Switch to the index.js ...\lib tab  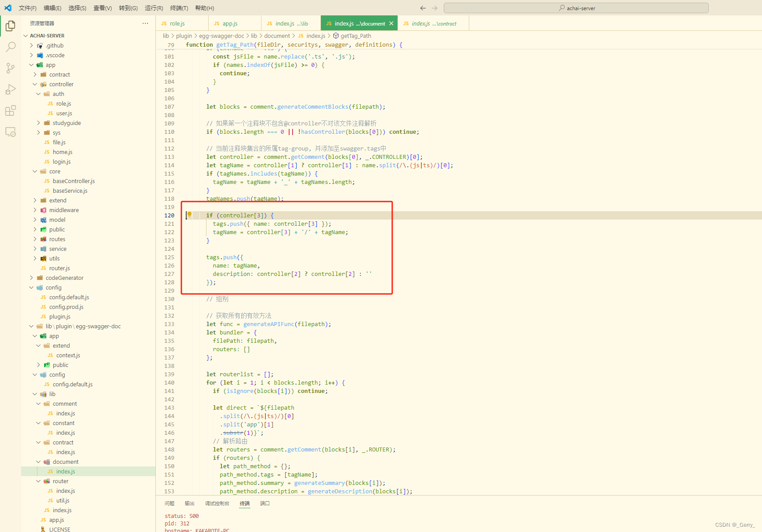(291, 23)
